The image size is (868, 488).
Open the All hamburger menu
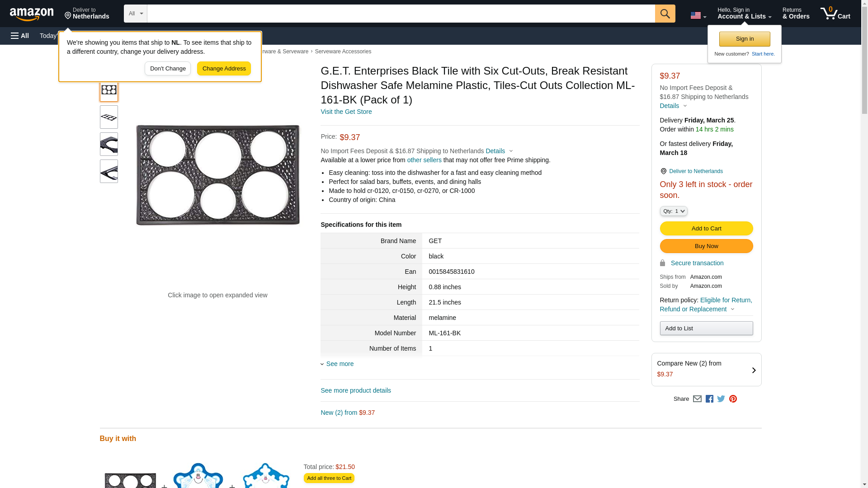(x=20, y=36)
